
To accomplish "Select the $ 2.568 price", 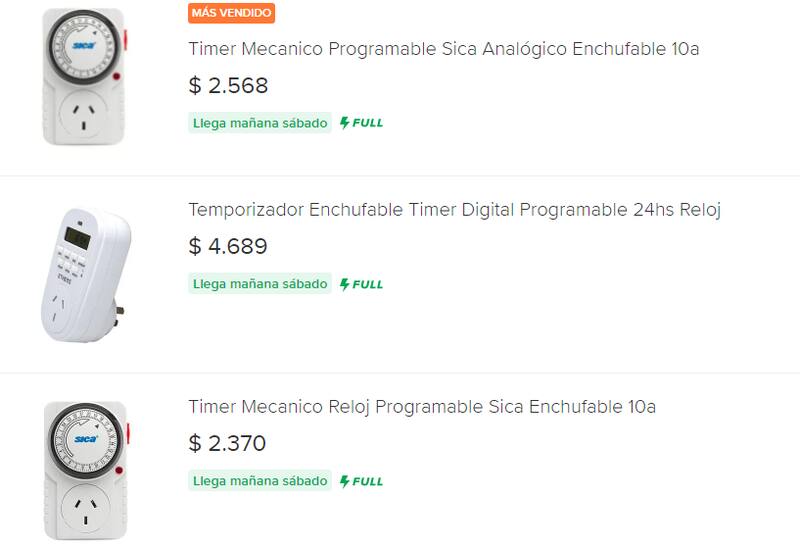I will [x=228, y=86].
